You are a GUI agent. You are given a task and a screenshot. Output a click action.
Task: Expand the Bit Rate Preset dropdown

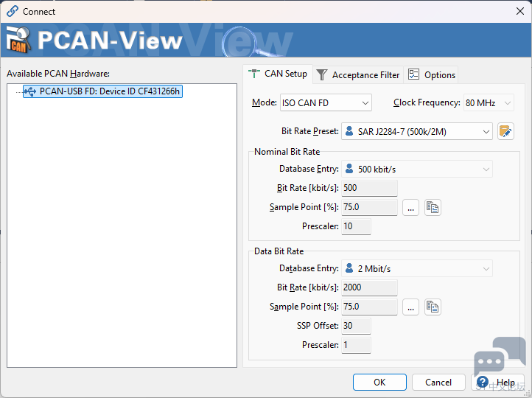coord(416,132)
